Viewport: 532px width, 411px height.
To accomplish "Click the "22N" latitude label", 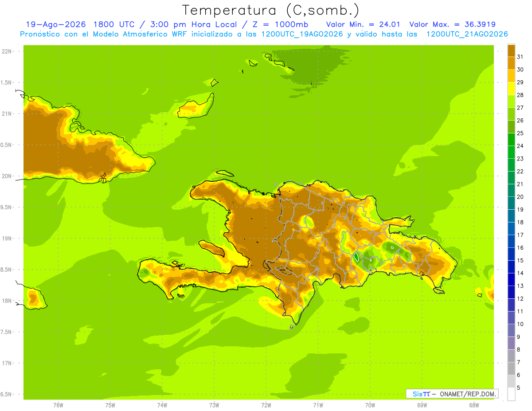I will click(7, 51).
